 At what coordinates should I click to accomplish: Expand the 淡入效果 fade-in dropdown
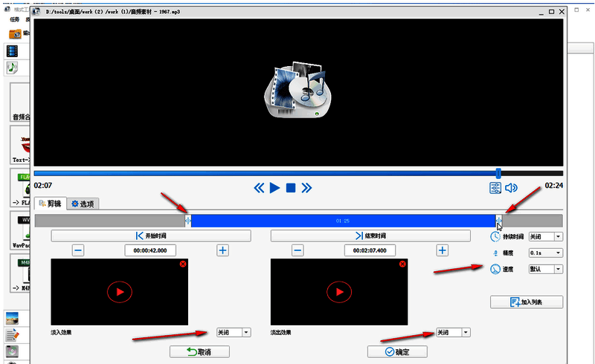246,333
